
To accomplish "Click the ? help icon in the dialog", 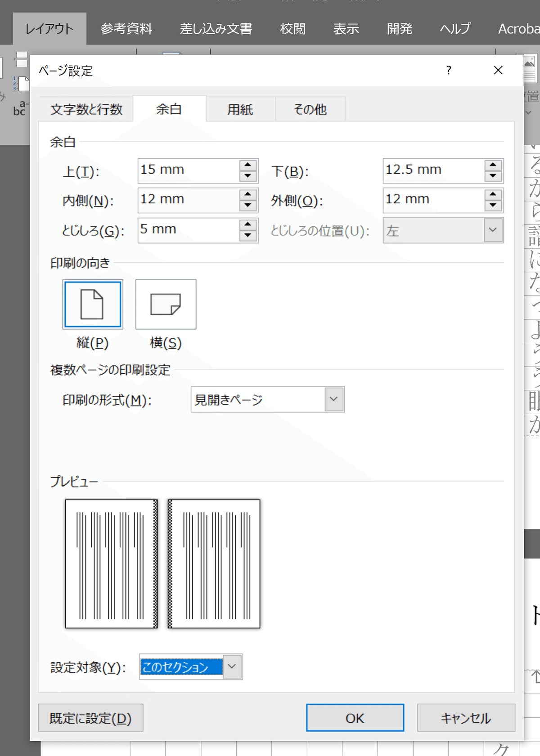I will [x=449, y=70].
